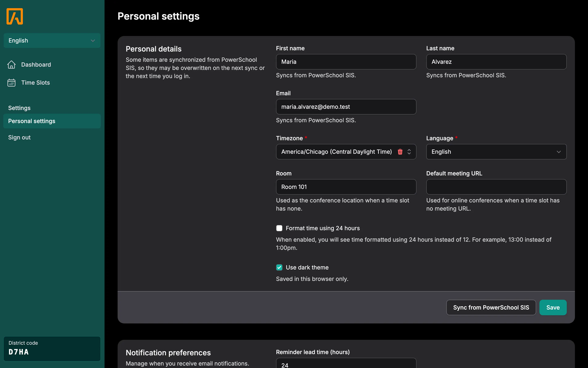Click the 'Use dark theme' label
Image resolution: width=588 pixels, height=368 pixels.
tap(307, 267)
